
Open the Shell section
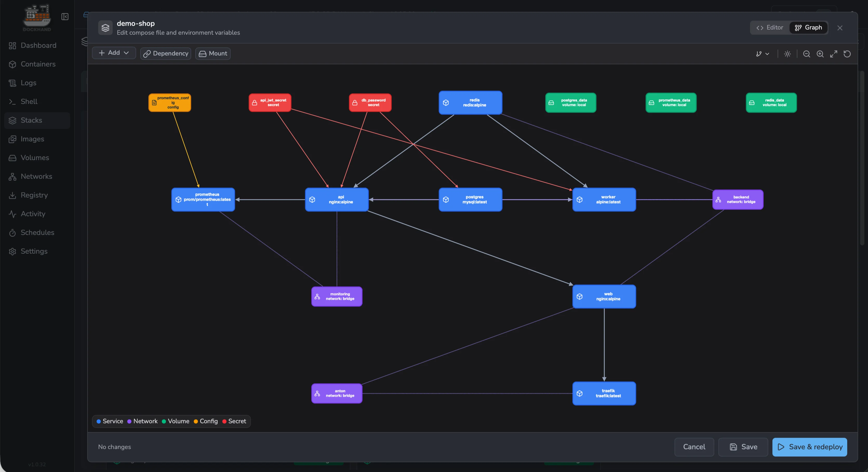pos(37,101)
